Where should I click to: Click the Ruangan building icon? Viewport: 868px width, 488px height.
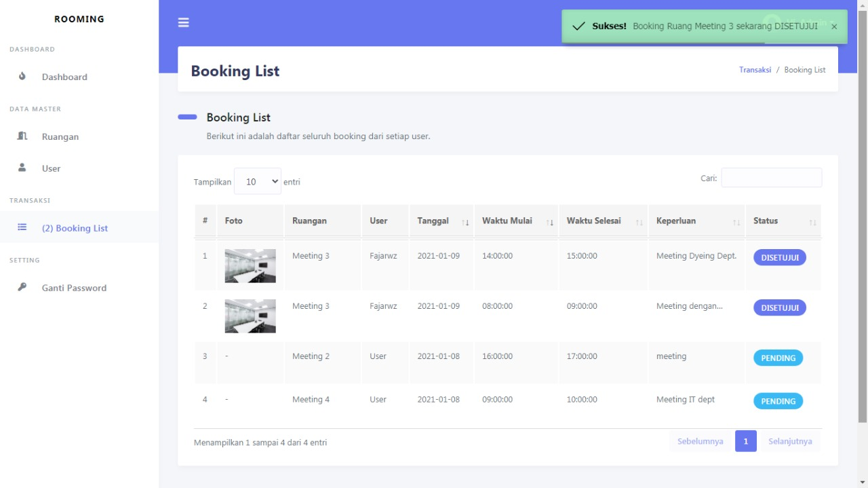pyautogui.click(x=22, y=136)
